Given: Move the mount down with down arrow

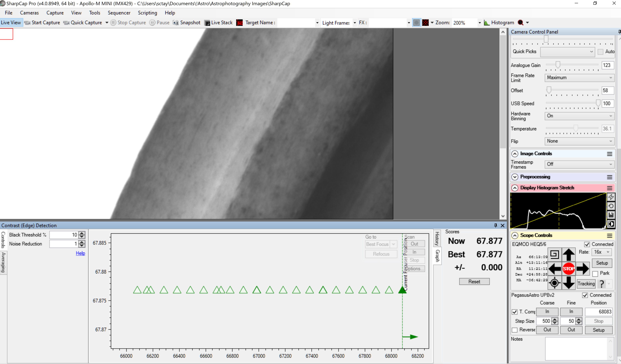Looking at the screenshot, I should 569,283.
